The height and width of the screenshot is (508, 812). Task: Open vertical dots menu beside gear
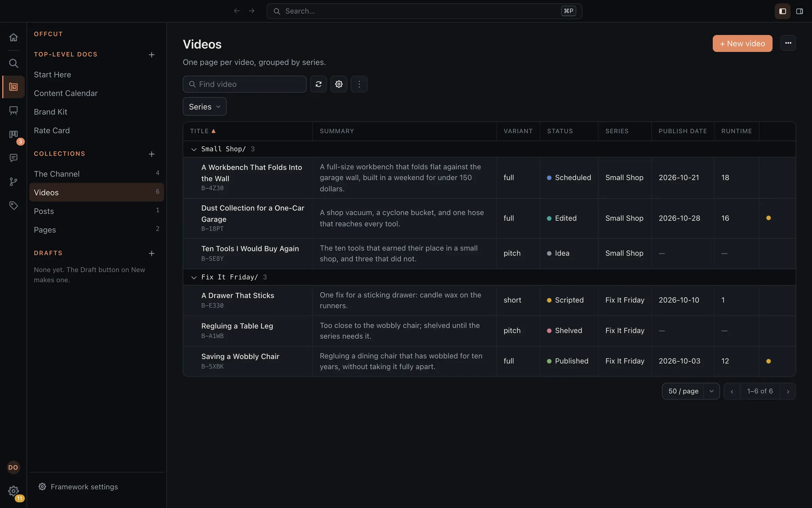[x=359, y=84]
